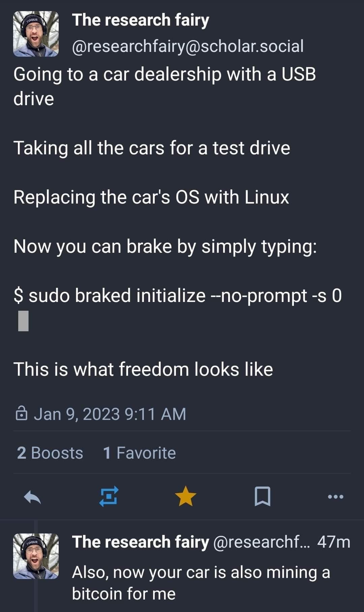View who gave 1 Favorite
Image resolution: width=364 pixels, height=612 pixels.
click(x=139, y=453)
